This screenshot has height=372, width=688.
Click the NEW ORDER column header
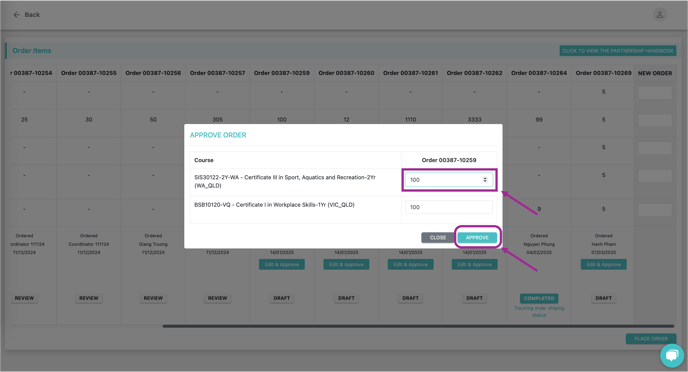tap(655, 73)
